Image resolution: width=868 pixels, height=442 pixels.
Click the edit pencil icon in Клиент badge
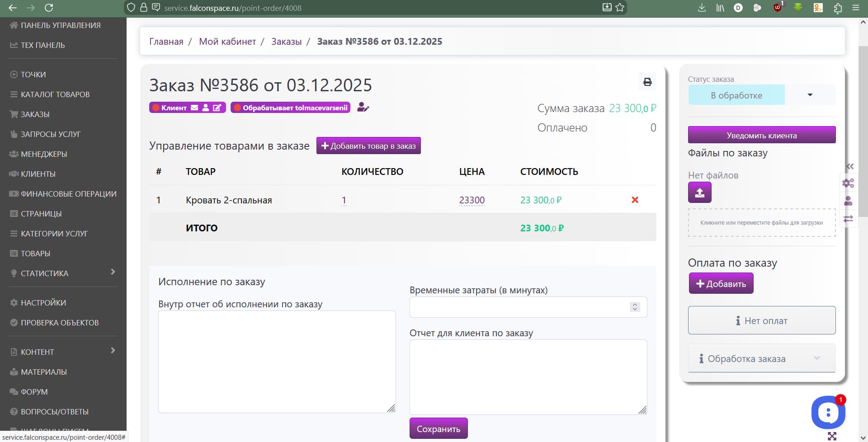pyautogui.click(x=217, y=108)
